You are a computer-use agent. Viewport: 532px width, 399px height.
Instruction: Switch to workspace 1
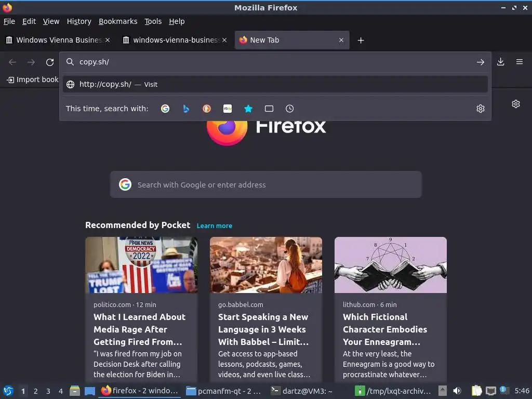coord(23,391)
